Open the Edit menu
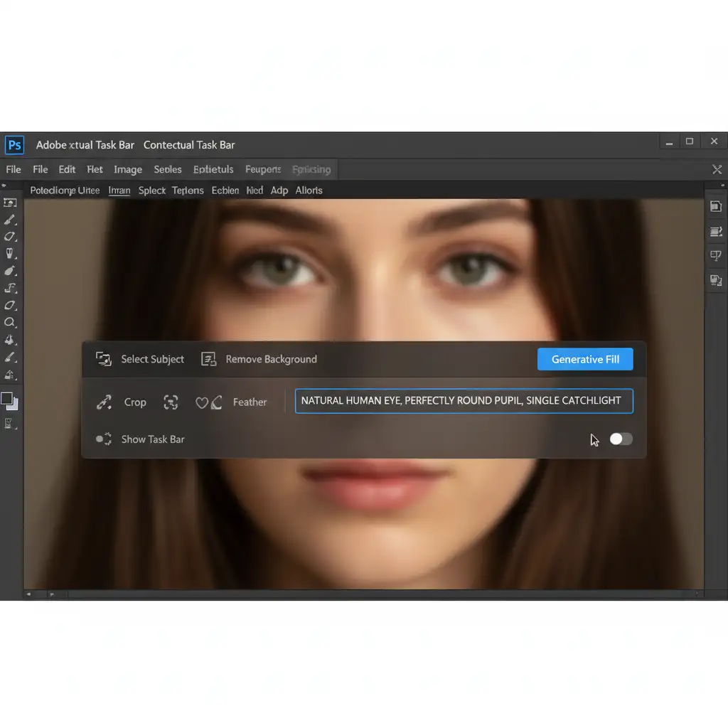Image resolution: width=728 pixels, height=728 pixels. click(67, 169)
